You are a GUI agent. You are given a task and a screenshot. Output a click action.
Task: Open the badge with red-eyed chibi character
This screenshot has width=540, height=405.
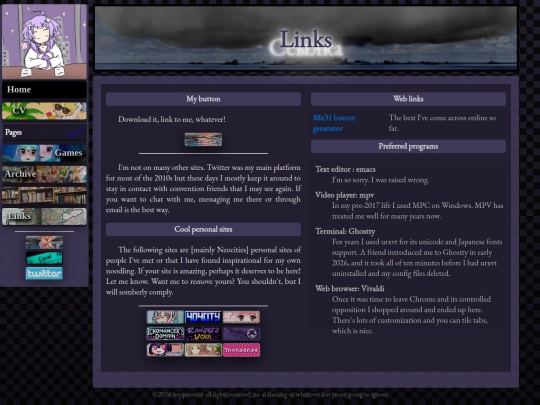coord(165,350)
